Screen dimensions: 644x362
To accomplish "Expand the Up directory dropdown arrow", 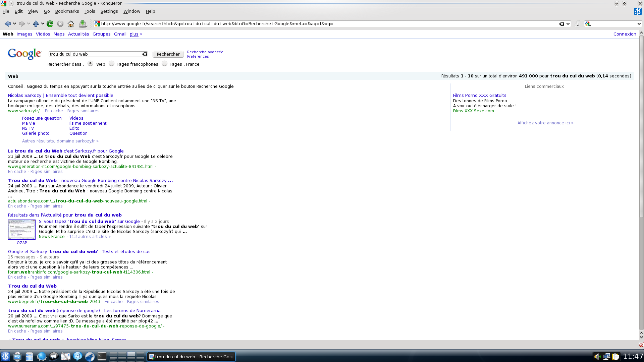I will (43, 24).
